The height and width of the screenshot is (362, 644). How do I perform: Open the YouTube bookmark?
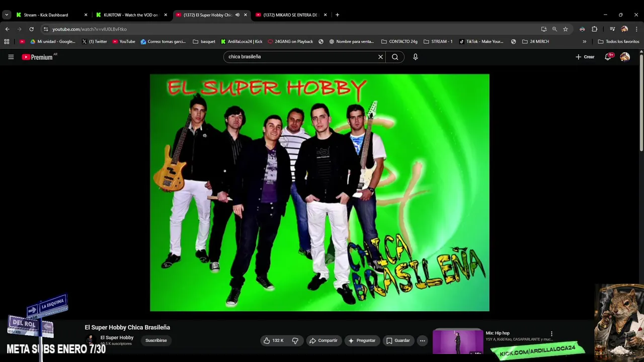(x=124, y=42)
